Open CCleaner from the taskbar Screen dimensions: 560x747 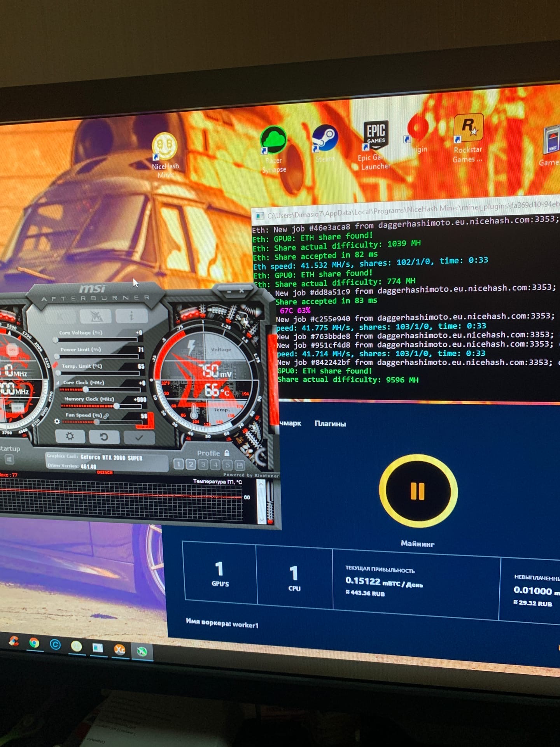click(x=14, y=641)
